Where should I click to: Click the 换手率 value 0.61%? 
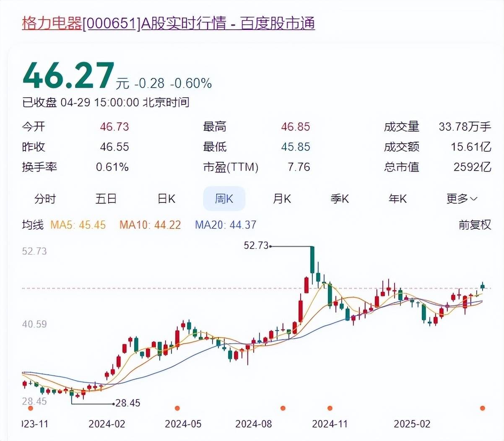[112, 167]
